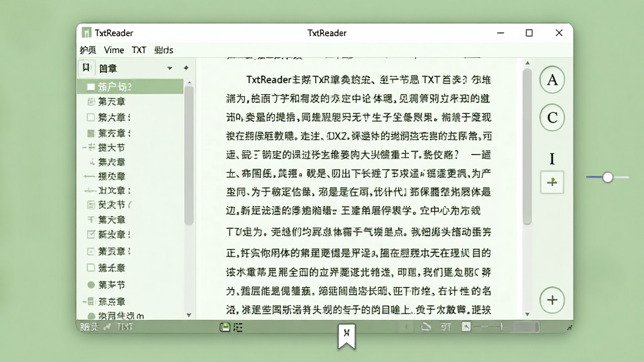This screenshot has height=362, width=644.
Task: Minimize the TxtReader window
Action: pos(500,33)
